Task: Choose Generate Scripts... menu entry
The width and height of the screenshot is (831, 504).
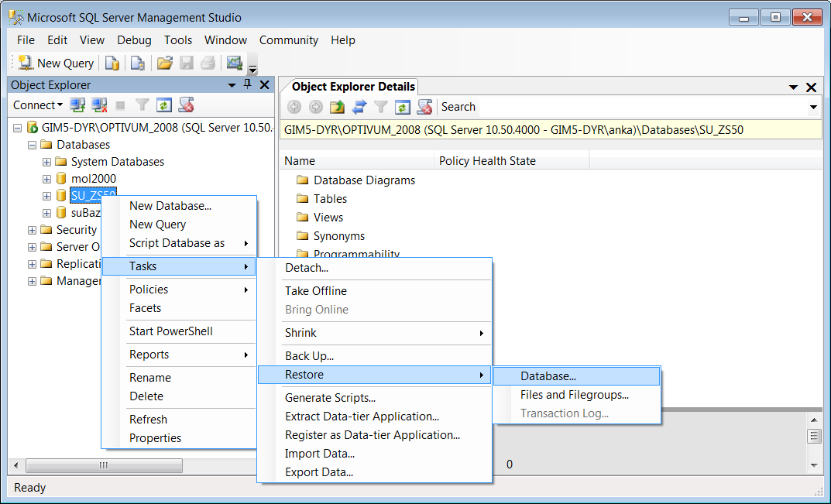Action: 375,397
